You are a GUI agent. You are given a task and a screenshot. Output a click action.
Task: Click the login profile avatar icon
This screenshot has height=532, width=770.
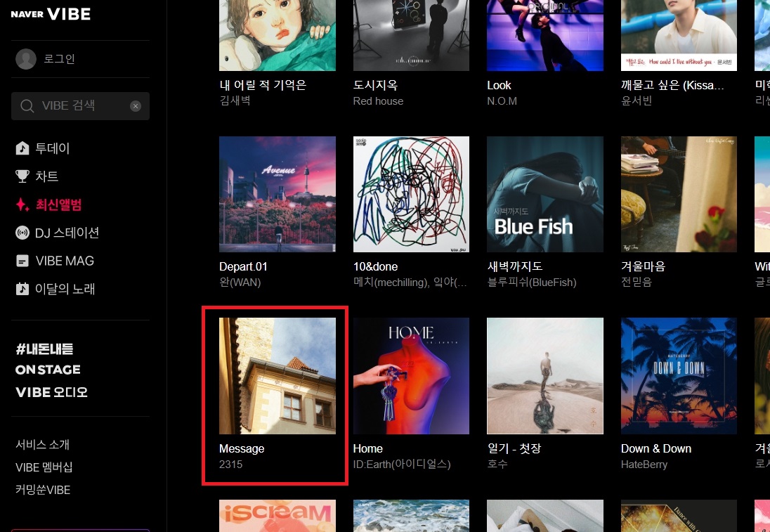26,59
